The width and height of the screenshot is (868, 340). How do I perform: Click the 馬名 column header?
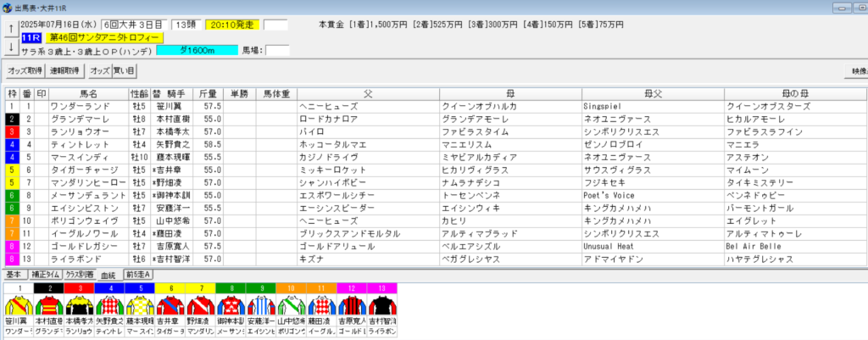[x=89, y=93]
